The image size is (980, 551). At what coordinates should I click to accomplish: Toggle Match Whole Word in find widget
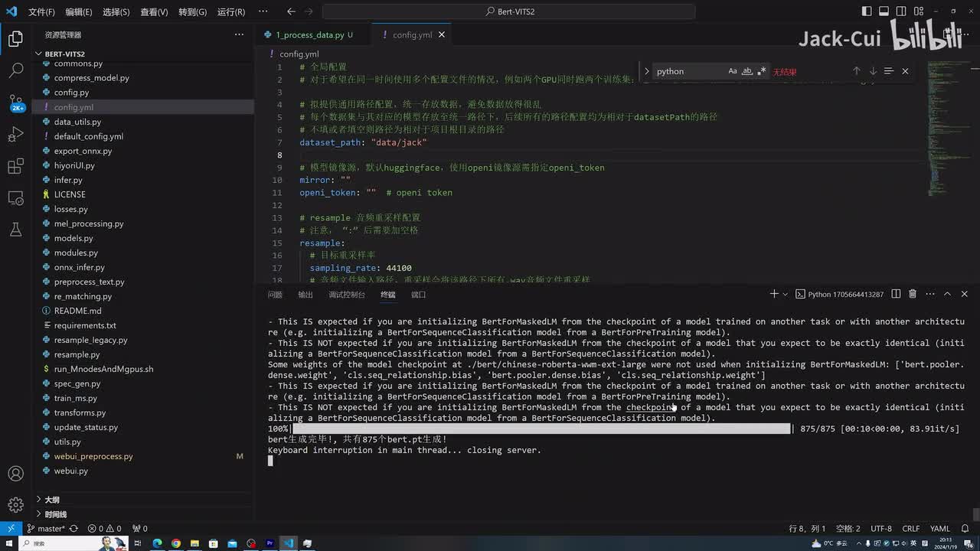click(747, 71)
